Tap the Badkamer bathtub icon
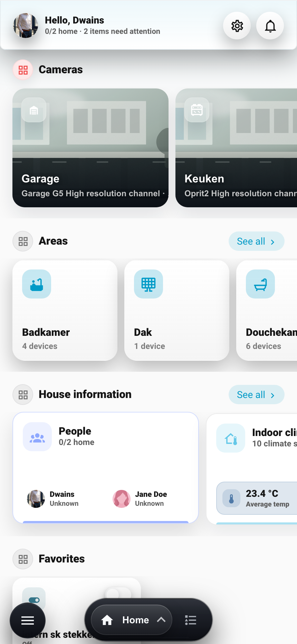Viewport: 297px width, 644px height. [x=37, y=284]
